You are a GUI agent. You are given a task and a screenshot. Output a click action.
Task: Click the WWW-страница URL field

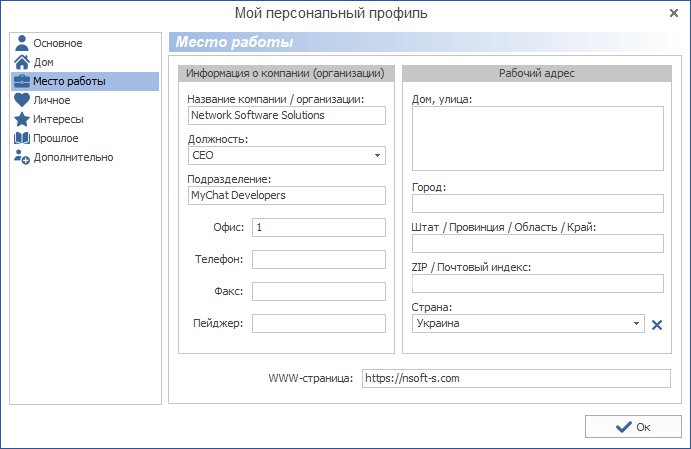pyautogui.click(x=515, y=379)
